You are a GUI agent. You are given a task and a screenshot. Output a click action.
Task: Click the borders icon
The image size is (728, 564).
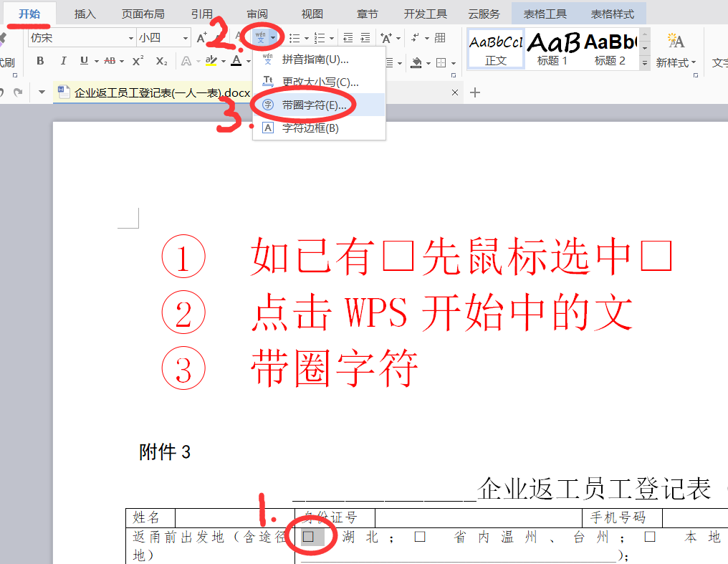[441, 62]
